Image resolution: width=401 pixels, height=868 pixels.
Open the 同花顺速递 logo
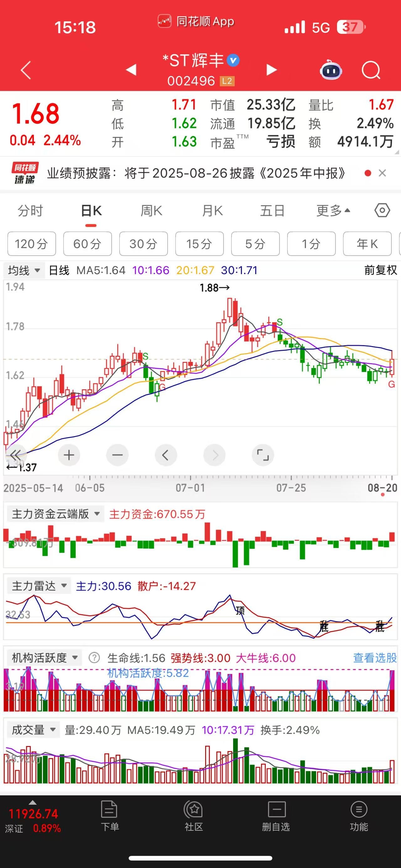point(25,173)
